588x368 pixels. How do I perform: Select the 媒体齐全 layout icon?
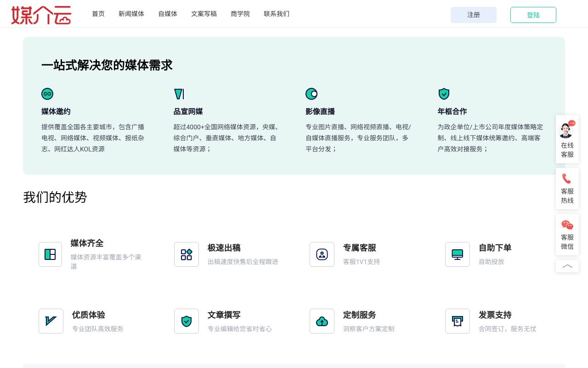pyautogui.click(x=50, y=254)
